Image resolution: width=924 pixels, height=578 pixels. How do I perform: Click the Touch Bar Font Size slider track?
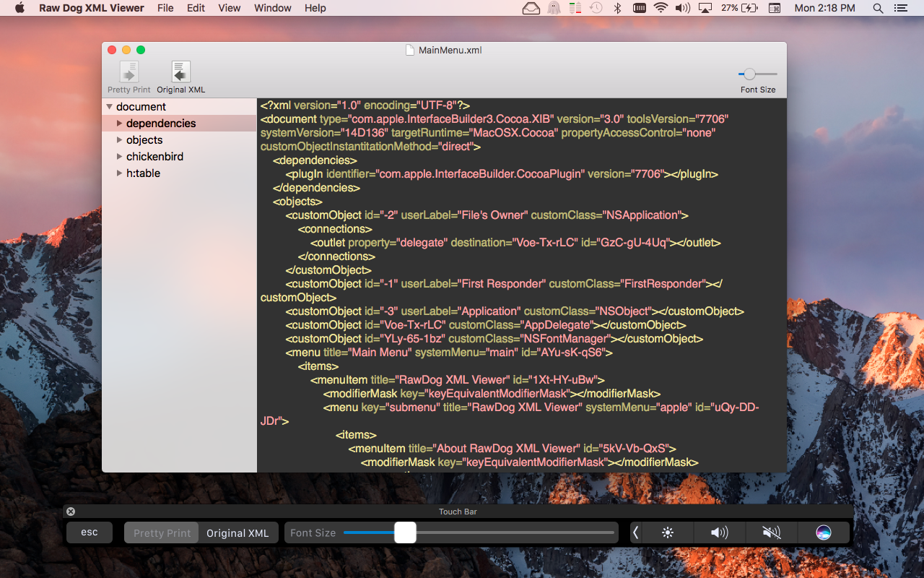point(479,532)
